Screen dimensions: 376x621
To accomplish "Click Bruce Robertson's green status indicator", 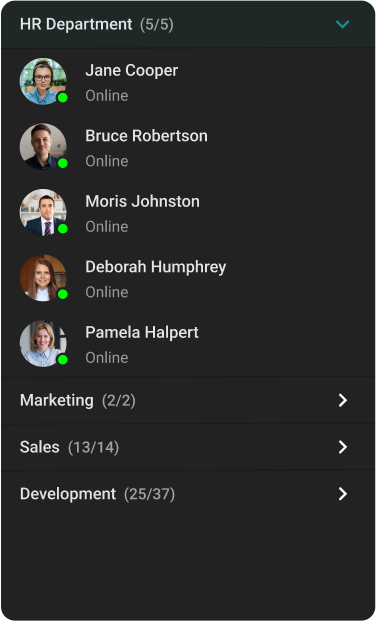I will tap(63, 163).
